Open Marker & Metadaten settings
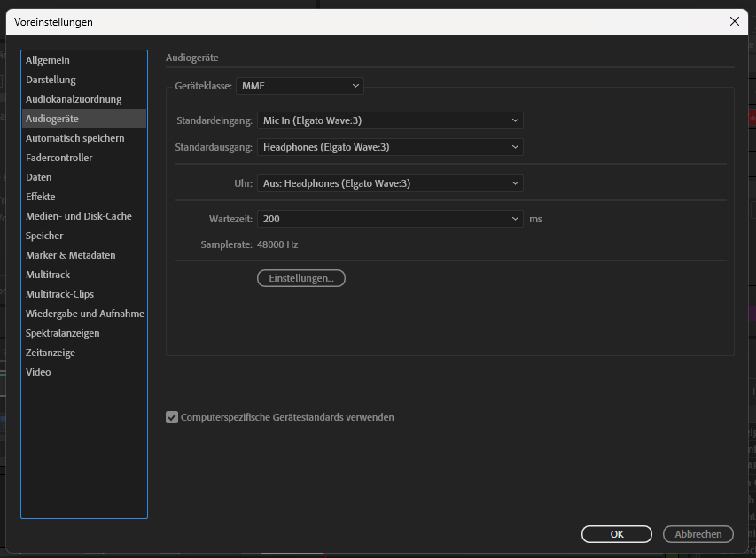756x558 pixels. tap(72, 254)
